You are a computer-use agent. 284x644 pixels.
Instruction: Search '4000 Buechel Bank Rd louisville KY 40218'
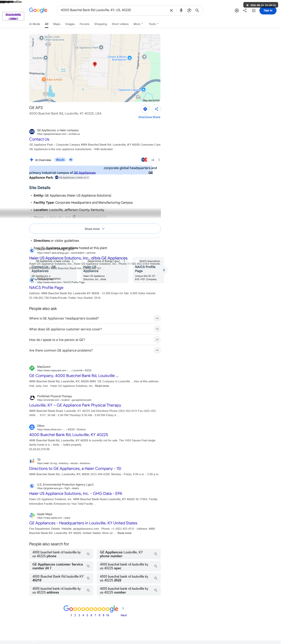point(61,578)
